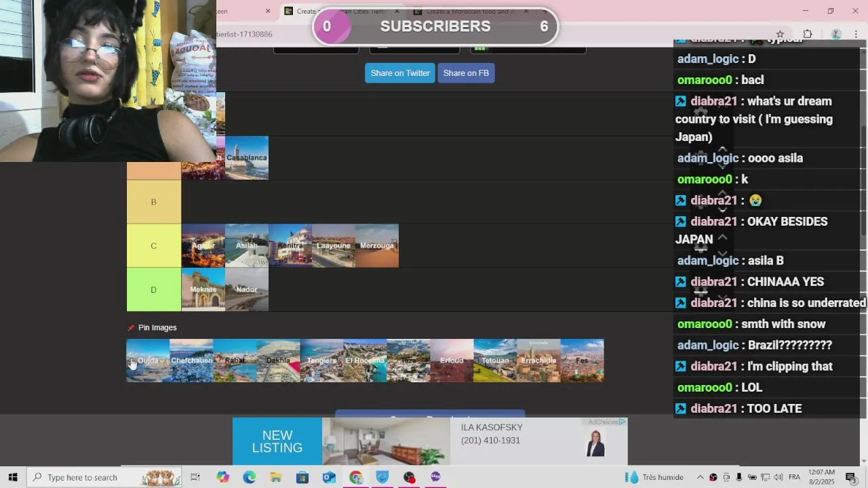Image resolution: width=868 pixels, height=488 pixels.
Task: Open the Chrome profile avatar
Action: tap(836, 35)
